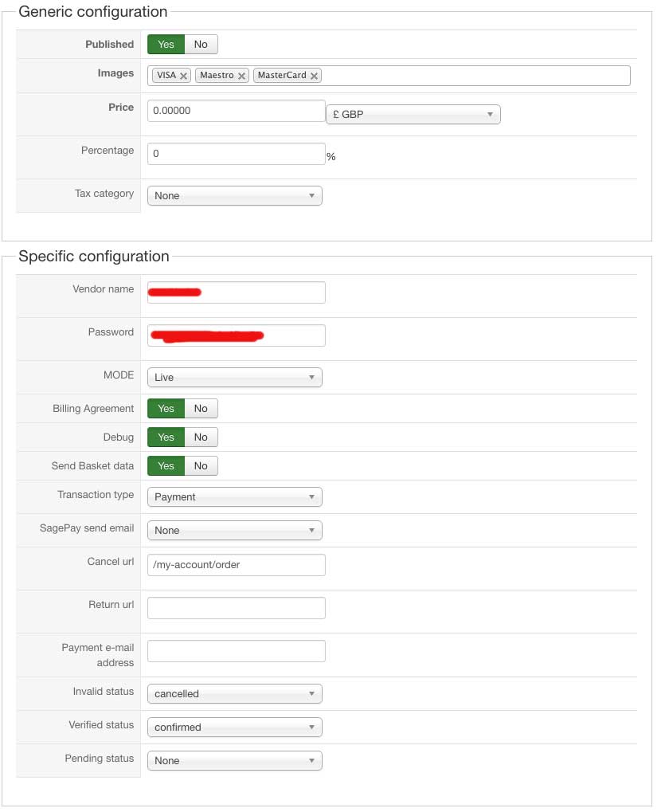Focus the Payment e-mail address field
This screenshot has height=812, width=661.
point(236,651)
